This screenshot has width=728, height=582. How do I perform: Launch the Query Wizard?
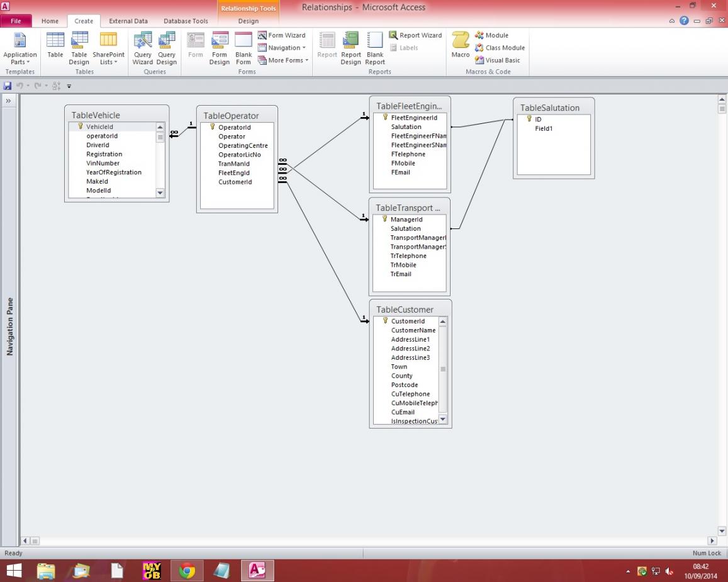pos(143,48)
